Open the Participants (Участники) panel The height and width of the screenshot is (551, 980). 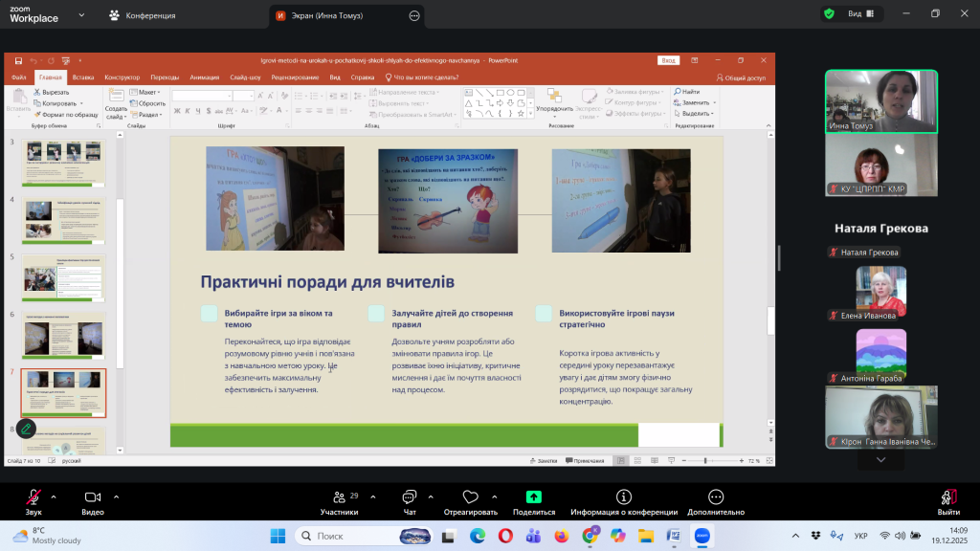pyautogui.click(x=338, y=497)
